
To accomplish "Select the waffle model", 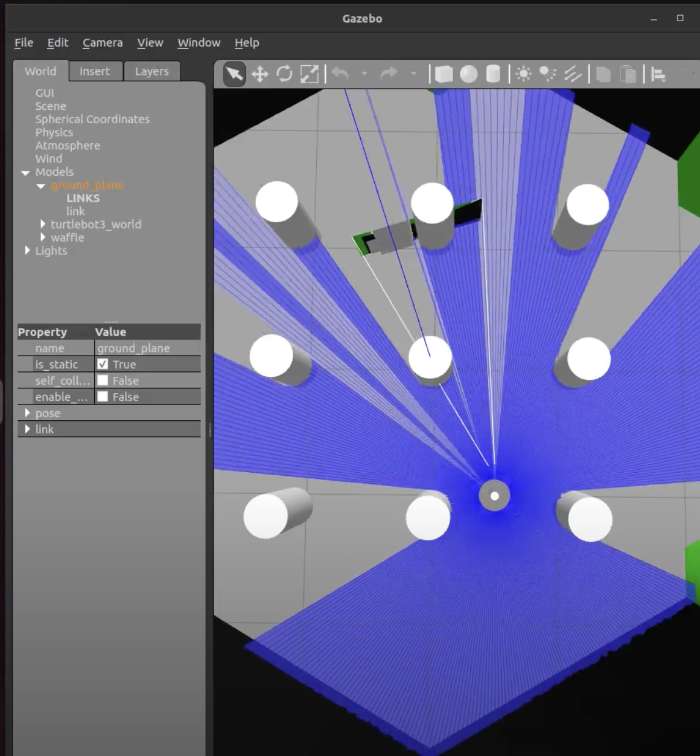I will (x=68, y=238).
